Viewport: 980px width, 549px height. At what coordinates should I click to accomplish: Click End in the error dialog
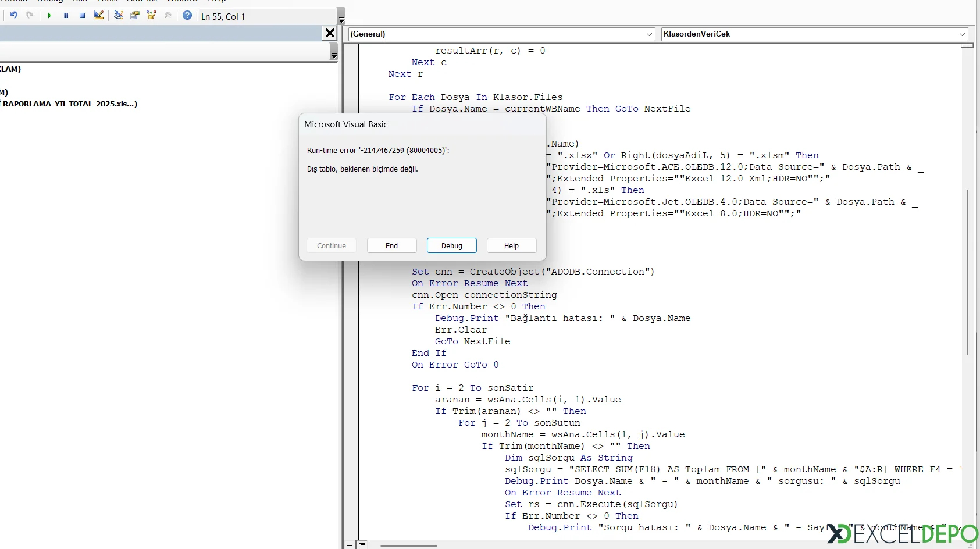click(x=392, y=246)
